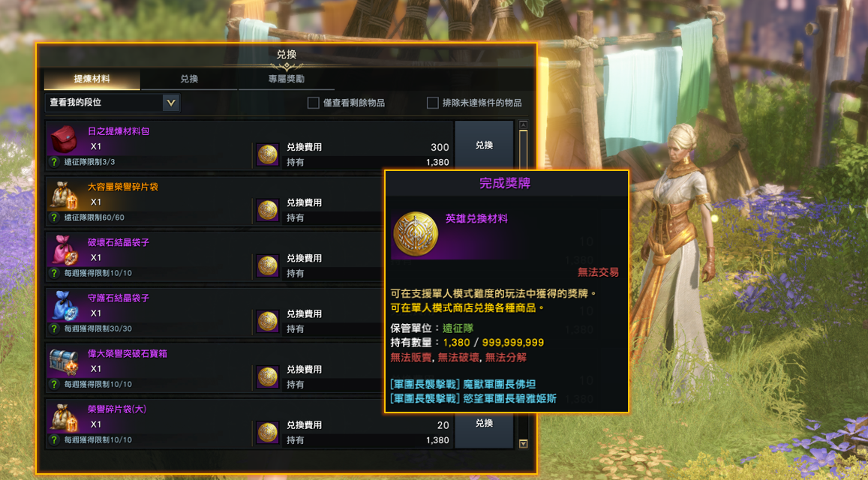Open the 查看我的段位 dropdown
The height and width of the screenshot is (480, 868).
tap(113, 103)
